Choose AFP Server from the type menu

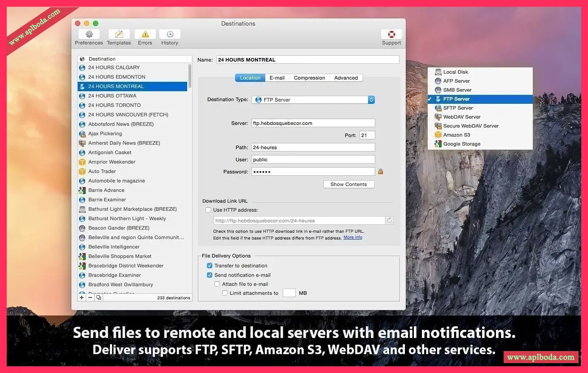480,81
